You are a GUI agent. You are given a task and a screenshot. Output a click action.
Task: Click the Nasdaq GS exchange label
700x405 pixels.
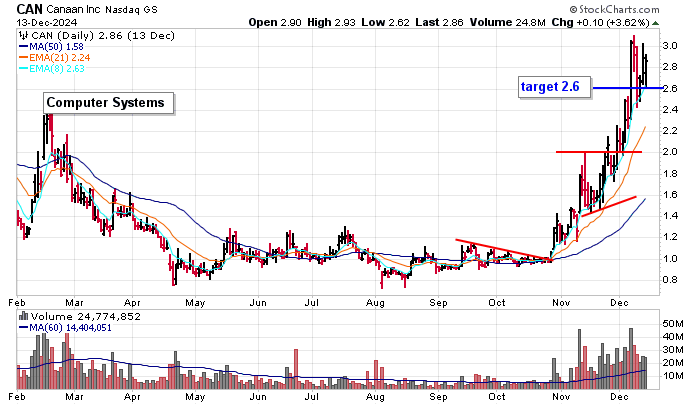click(x=131, y=9)
